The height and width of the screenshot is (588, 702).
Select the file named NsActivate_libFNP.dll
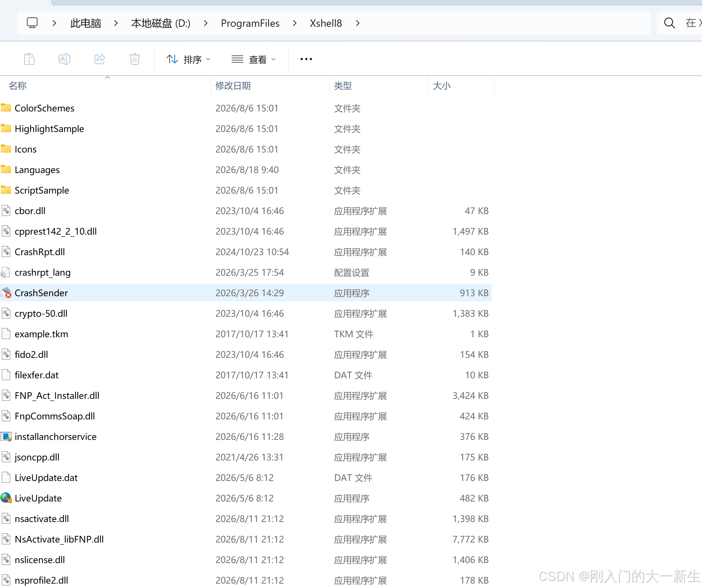59,539
